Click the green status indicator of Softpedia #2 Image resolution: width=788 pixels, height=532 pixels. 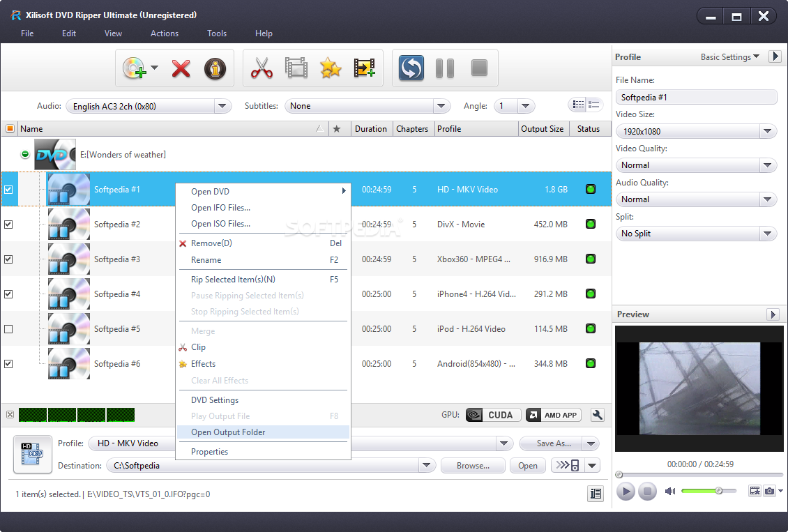591,224
